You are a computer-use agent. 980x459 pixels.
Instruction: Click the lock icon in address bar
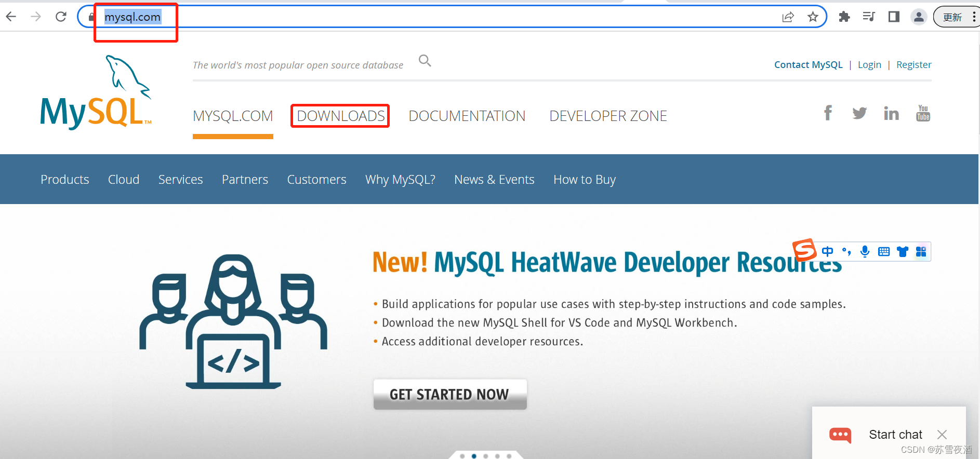pyautogui.click(x=91, y=17)
